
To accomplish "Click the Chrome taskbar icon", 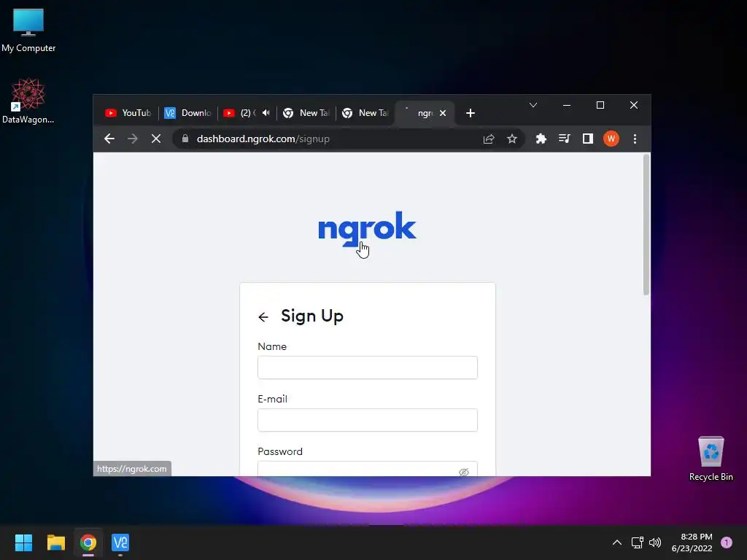I will (88, 542).
